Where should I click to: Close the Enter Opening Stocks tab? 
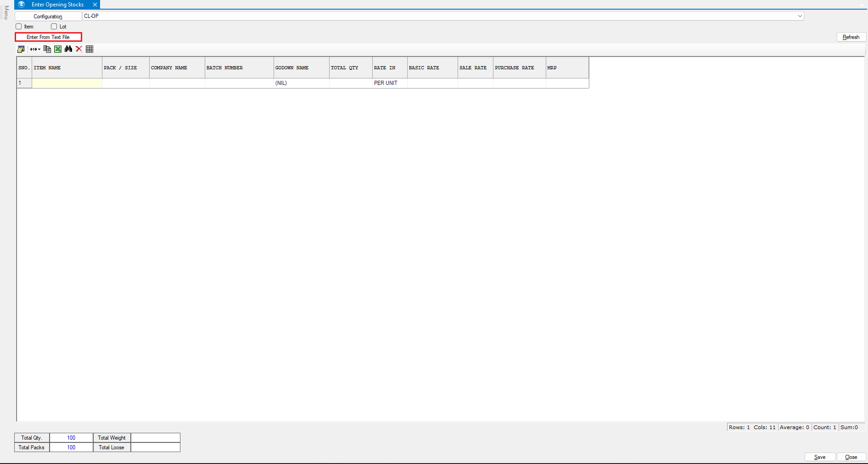[95, 5]
